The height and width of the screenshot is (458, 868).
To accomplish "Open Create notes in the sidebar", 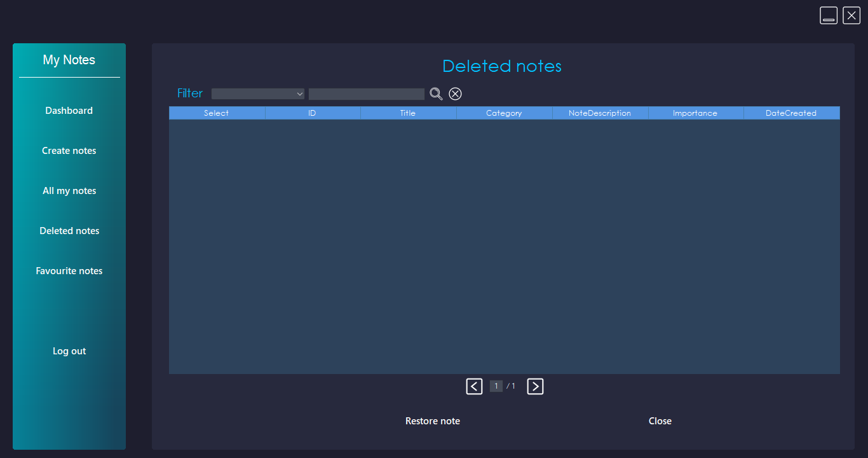I will pyautogui.click(x=69, y=151).
